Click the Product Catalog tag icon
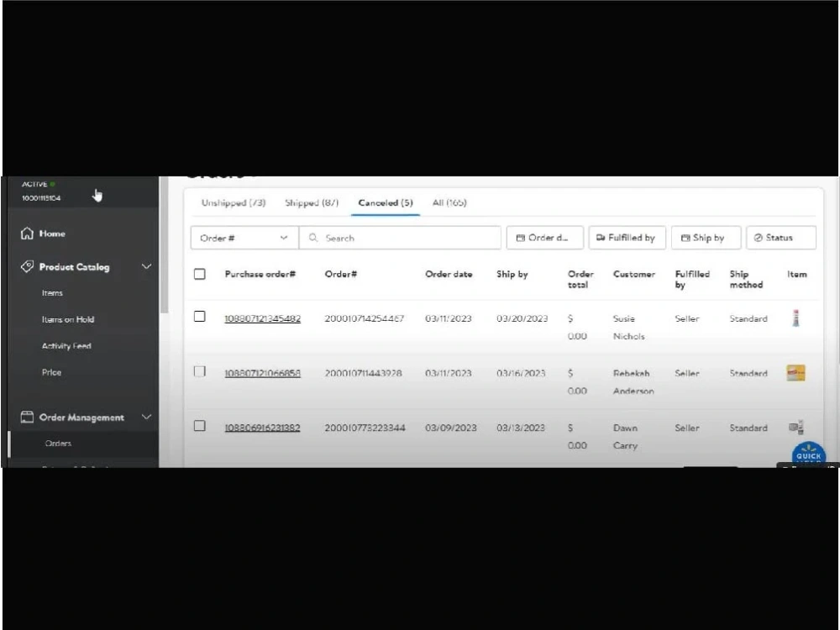Viewport: 840px width, 630px height. point(27,266)
